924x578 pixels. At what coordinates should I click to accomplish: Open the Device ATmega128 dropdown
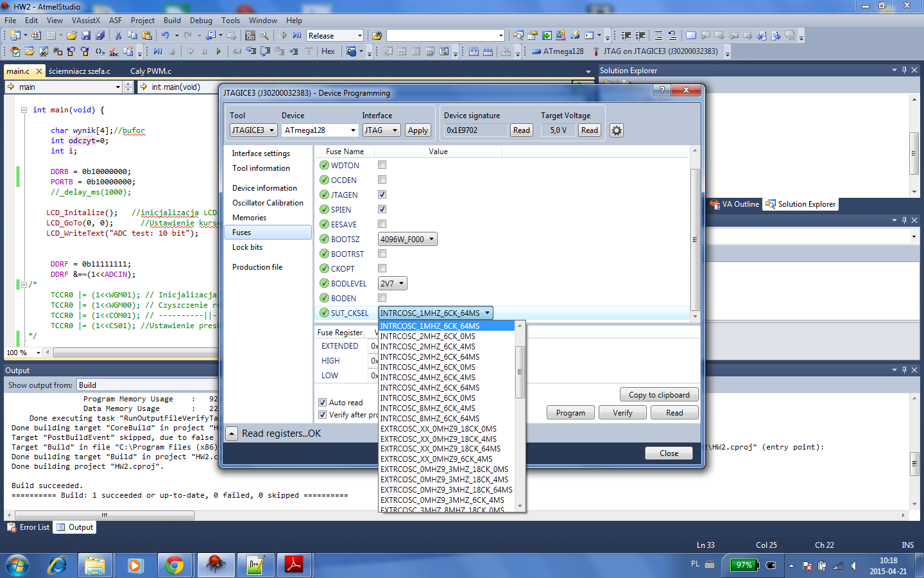click(x=320, y=130)
